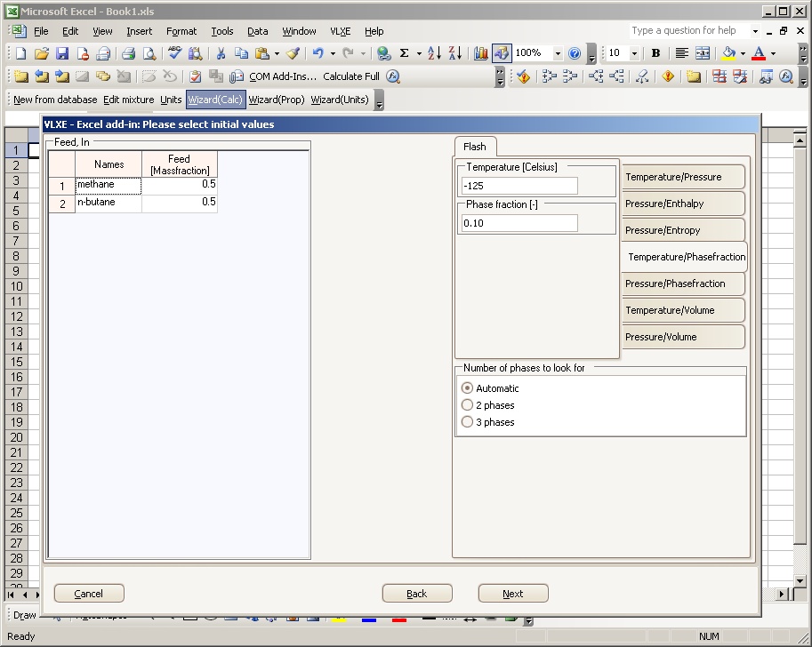Image resolution: width=812 pixels, height=647 pixels.
Task: Open the Tools menu
Action: coord(222,32)
